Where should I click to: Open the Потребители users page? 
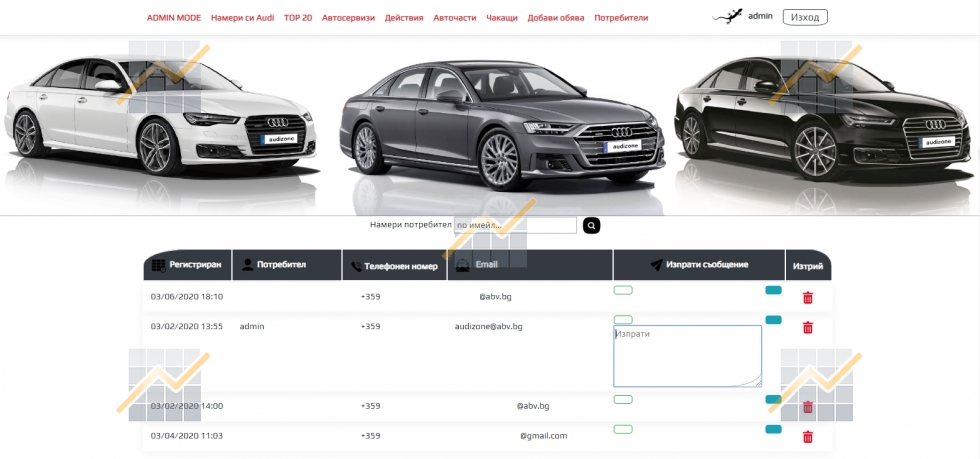[x=621, y=18]
